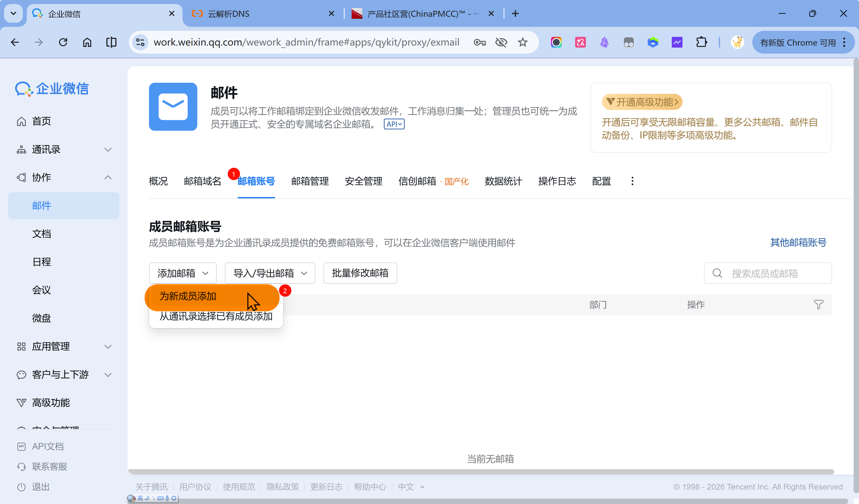Switch to the 邮箱管理 tab
Image resolution: width=859 pixels, height=504 pixels.
click(309, 181)
